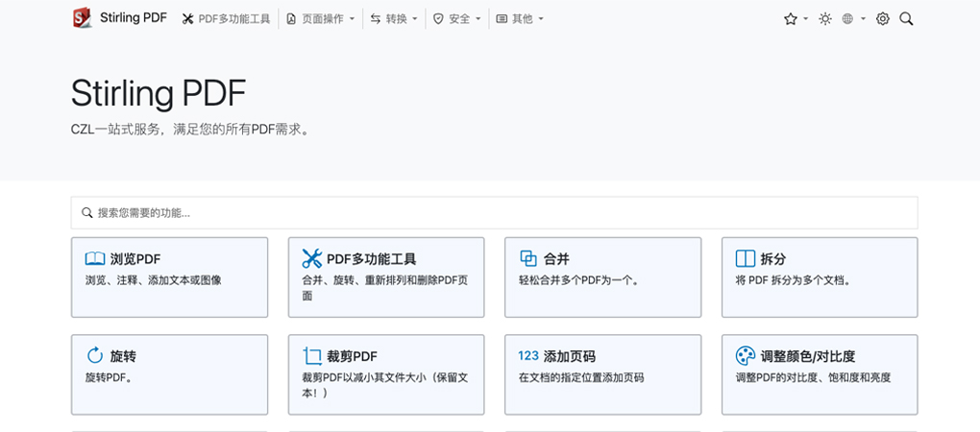Open the 裁剪PDF card title
Viewport: 980px width, 432px height.
point(352,356)
